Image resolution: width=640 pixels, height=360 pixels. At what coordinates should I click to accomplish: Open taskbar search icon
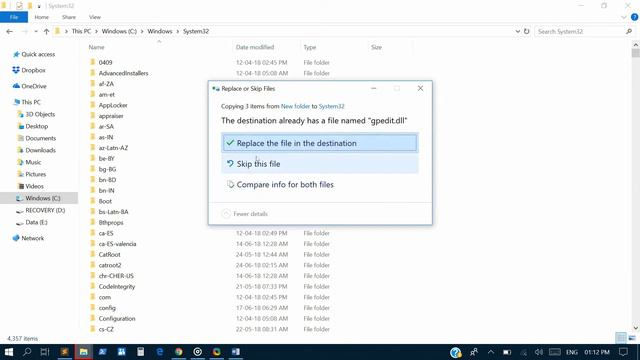[x=27, y=352]
